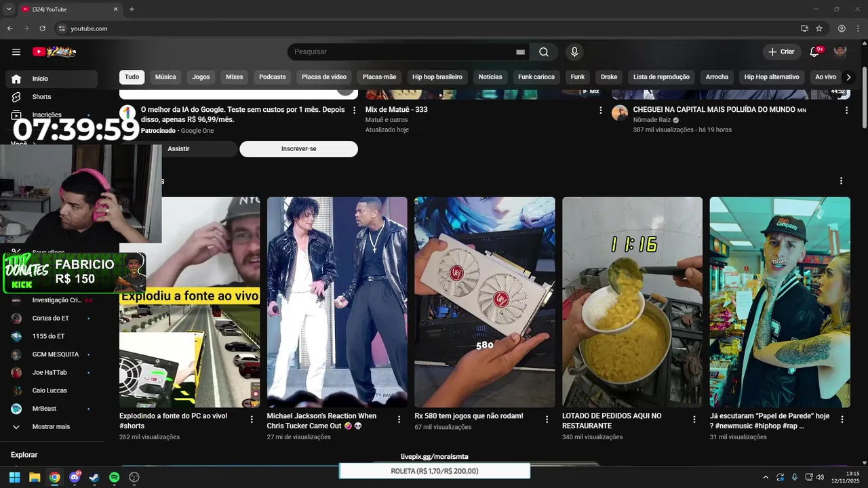This screenshot has height=488, width=868.
Task: Click the search magnifier button
Action: (544, 52)
